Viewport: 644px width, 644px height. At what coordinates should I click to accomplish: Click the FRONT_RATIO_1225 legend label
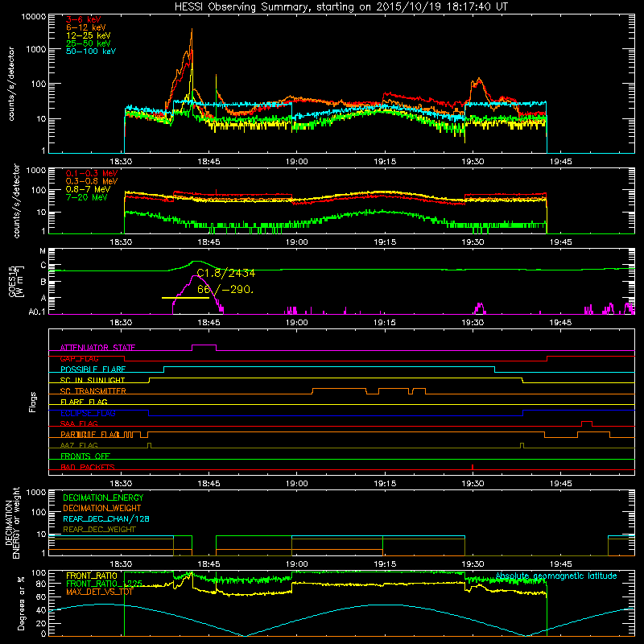coord(104,584)
